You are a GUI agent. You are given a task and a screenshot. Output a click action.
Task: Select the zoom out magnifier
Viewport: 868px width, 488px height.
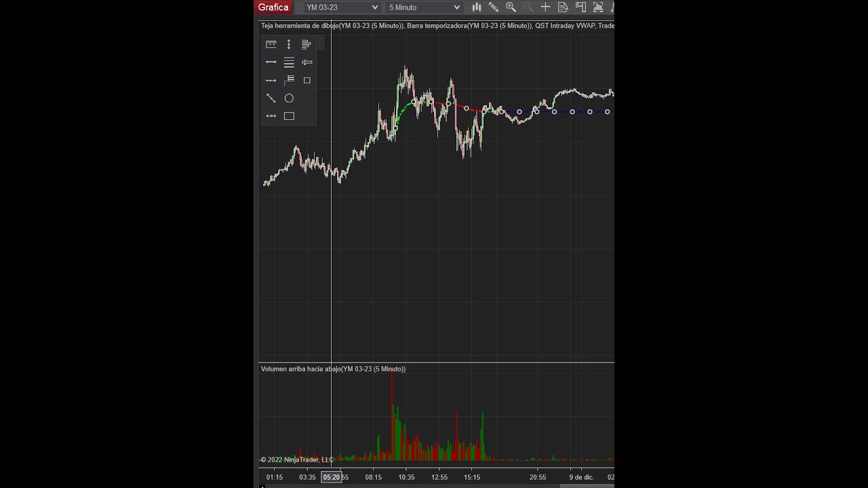528,7
